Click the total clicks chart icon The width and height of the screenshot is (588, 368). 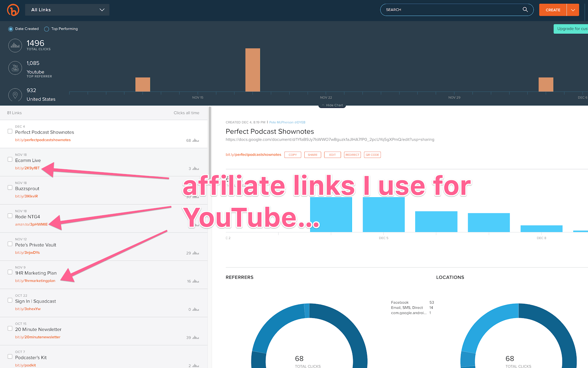[x=15, y=46]
